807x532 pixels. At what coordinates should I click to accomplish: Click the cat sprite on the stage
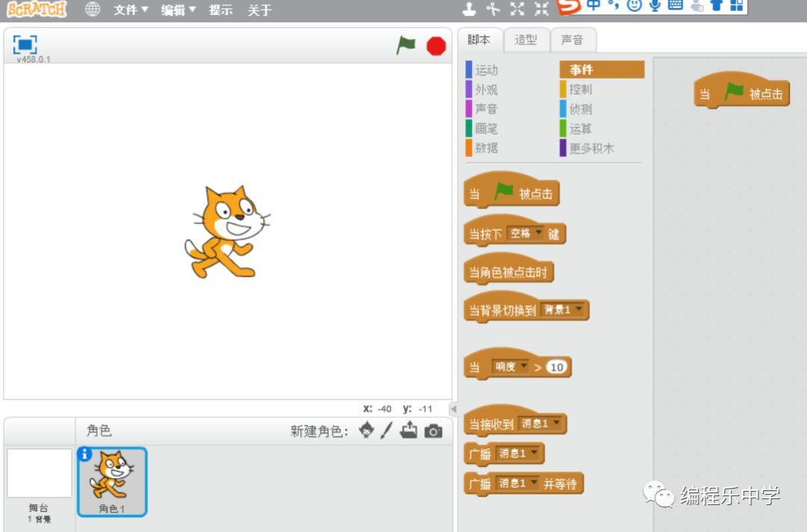[227, 232]
